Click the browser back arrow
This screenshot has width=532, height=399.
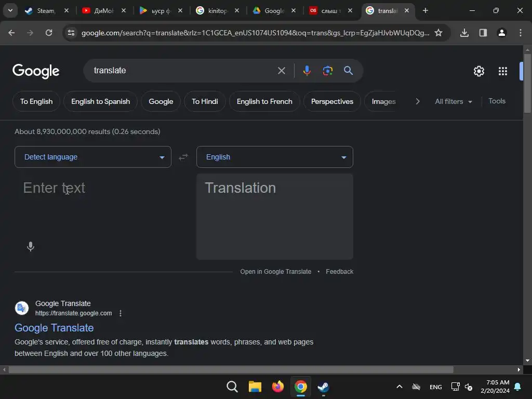pos(11,33)
